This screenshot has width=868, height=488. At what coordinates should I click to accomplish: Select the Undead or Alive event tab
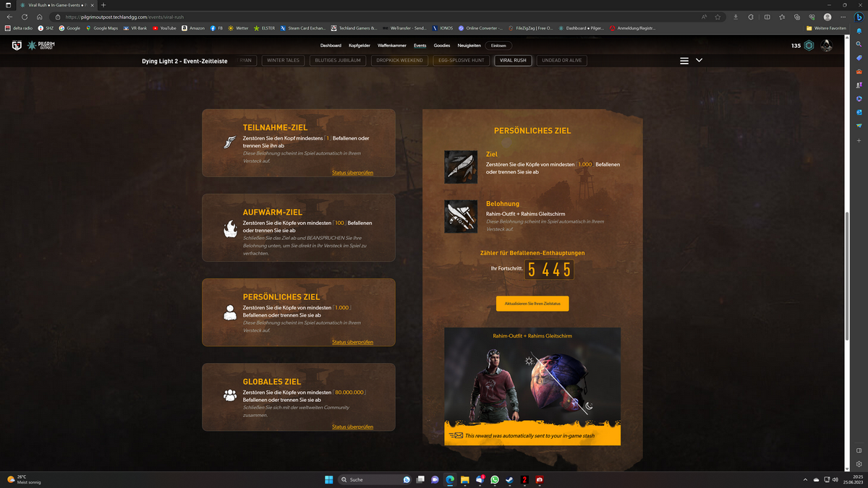point(562,61)
